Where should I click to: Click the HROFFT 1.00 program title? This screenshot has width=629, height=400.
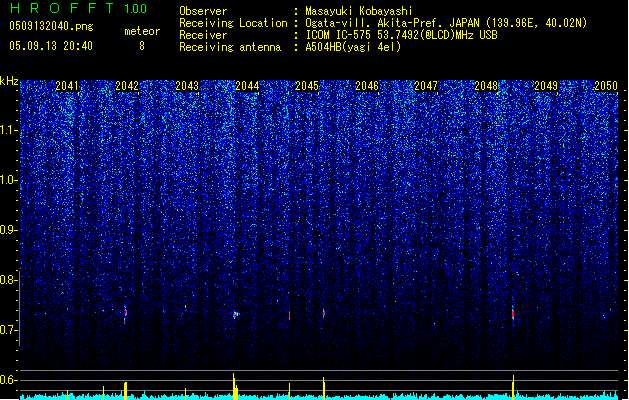78,8
